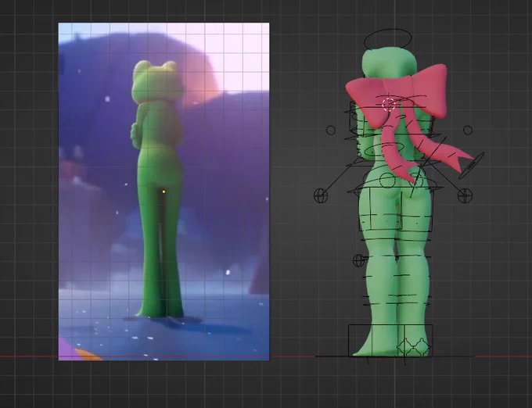Select the right wireframe sphere hand control
Screen dimensions: 532x408
[465, 195]
